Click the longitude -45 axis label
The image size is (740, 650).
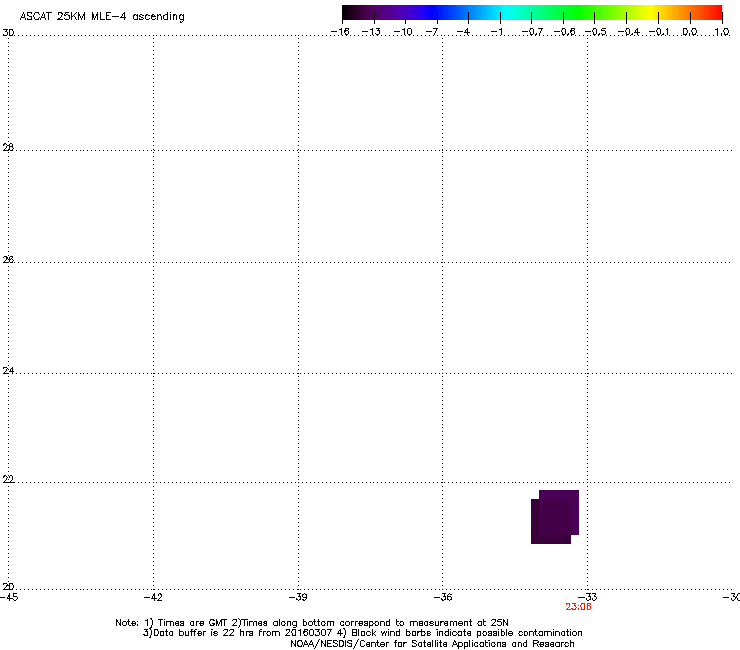click(x=9, y=597)
